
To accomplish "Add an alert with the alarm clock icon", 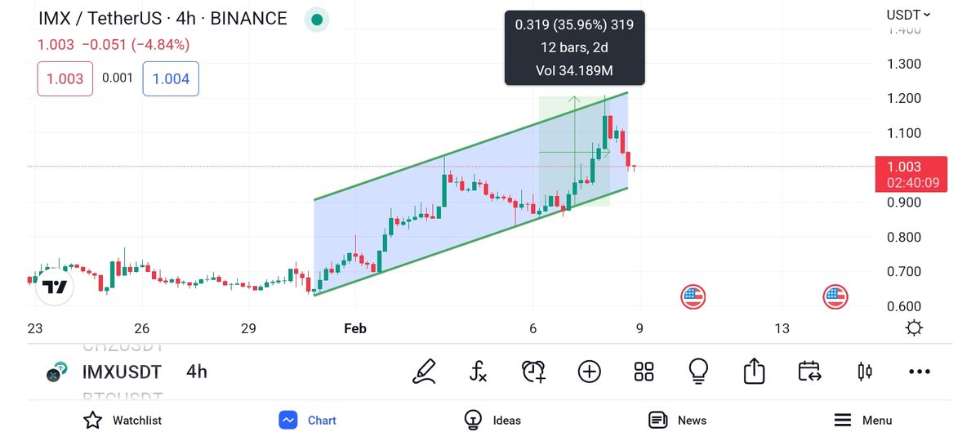I will [x=533, y=372].
